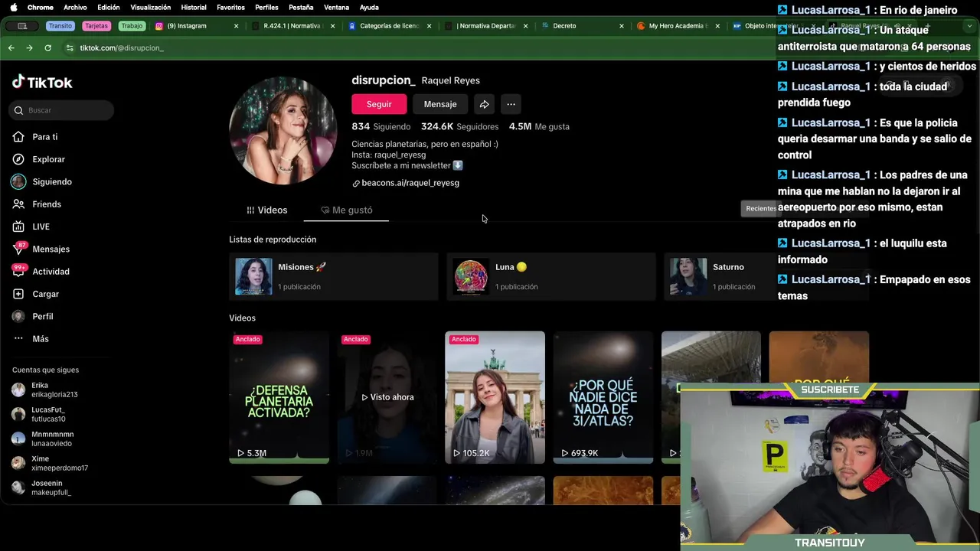Click the Buscar search field
This screenshot has width=980, height=551.
tap(62, 110)
